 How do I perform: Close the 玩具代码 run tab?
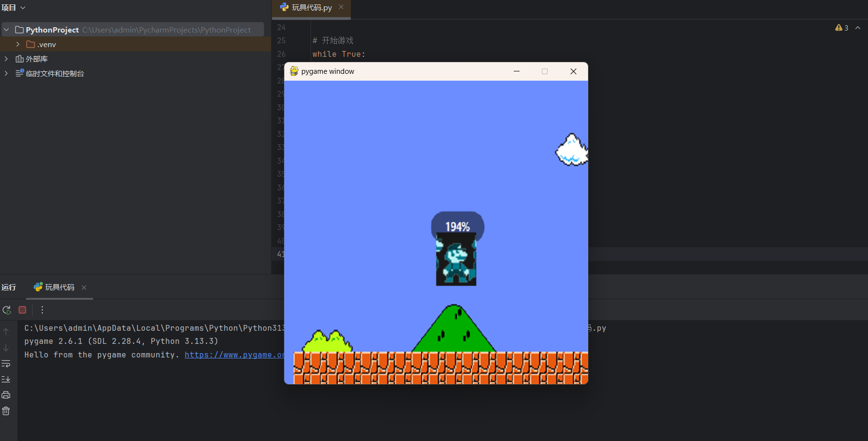click(84, 288)
